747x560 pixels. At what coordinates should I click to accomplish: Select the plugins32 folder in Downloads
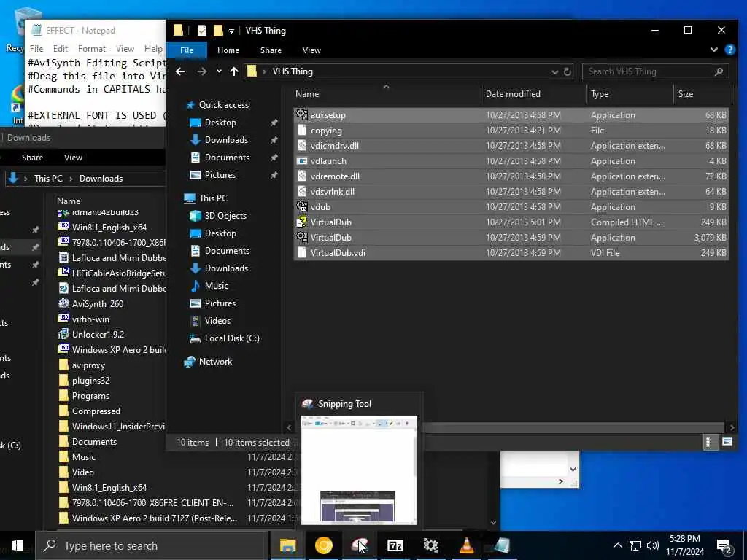click(x=90, y=381)
